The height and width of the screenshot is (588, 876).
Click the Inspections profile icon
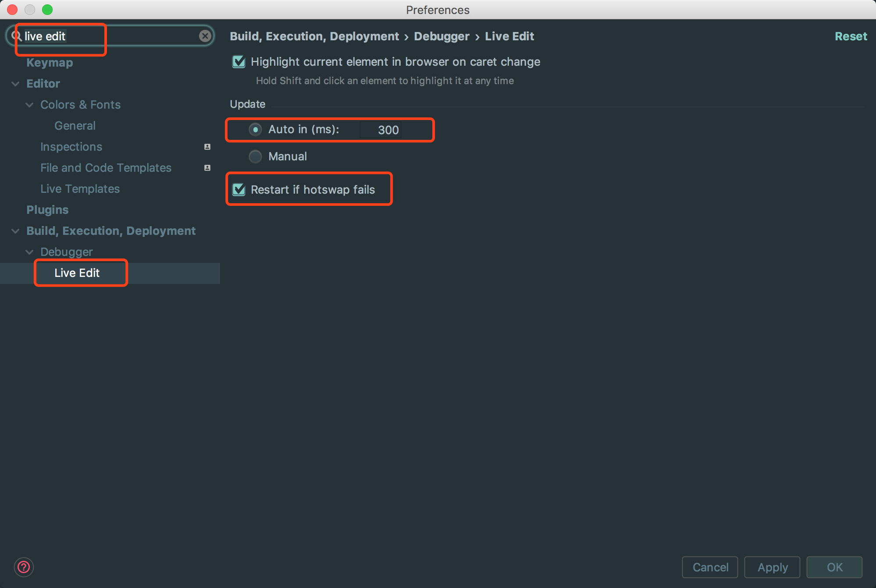(x=207, y=147)
